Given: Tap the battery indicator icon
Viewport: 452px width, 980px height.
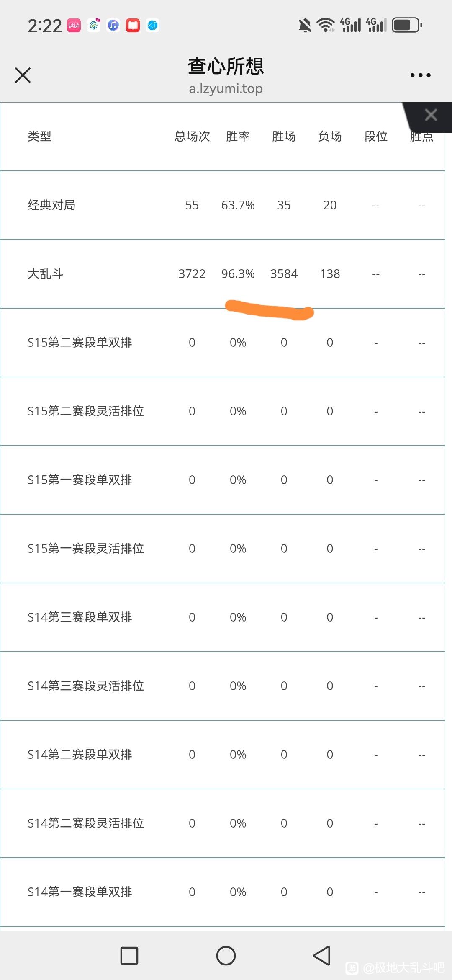Looking at the screenshot, I should coord(407,25).
